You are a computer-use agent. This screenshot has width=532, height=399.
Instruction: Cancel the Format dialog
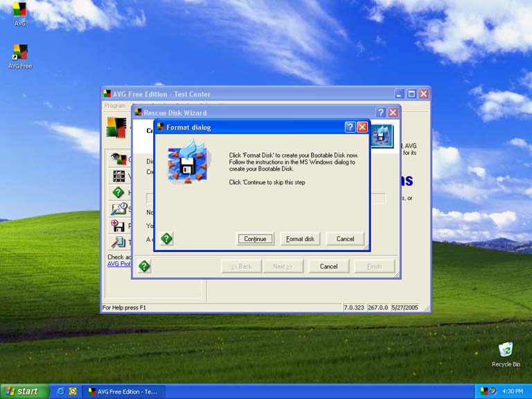pyautogui.click(x=345, y=239)
